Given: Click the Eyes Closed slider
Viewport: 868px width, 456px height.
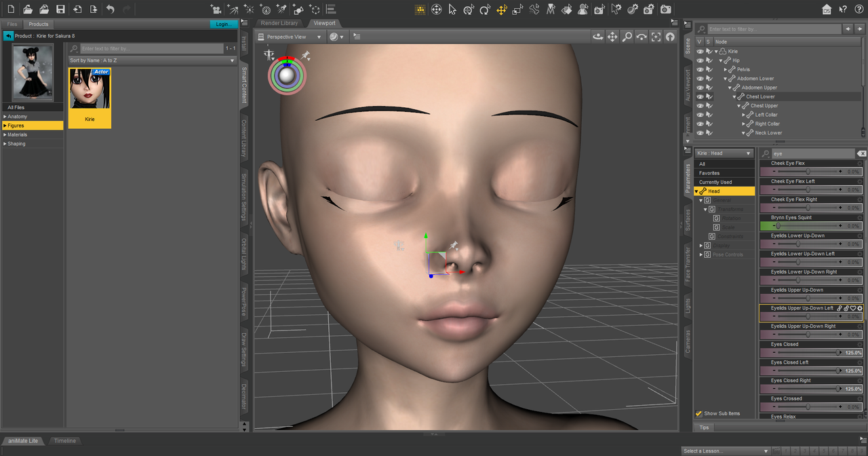Looking at the screenshot, I should point(811,353).
